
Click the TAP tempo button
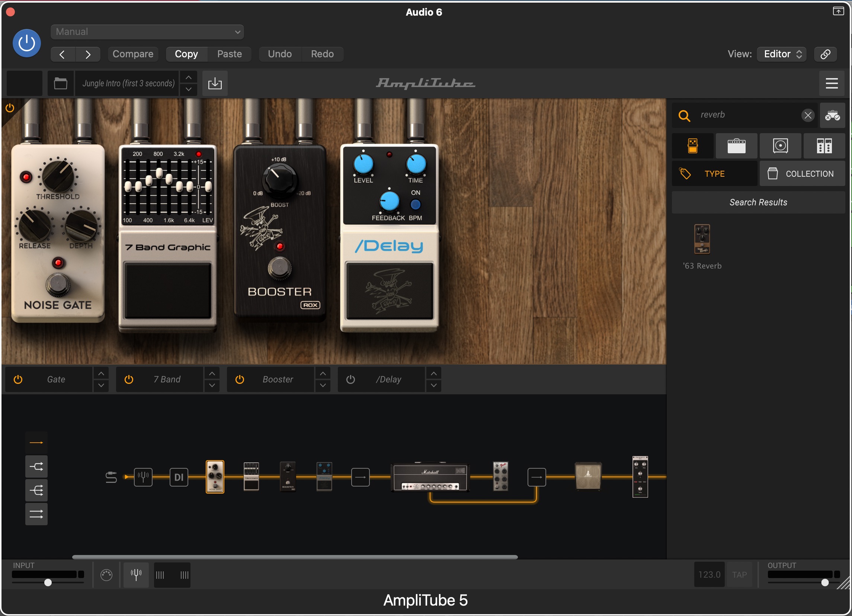coord(739,575)
